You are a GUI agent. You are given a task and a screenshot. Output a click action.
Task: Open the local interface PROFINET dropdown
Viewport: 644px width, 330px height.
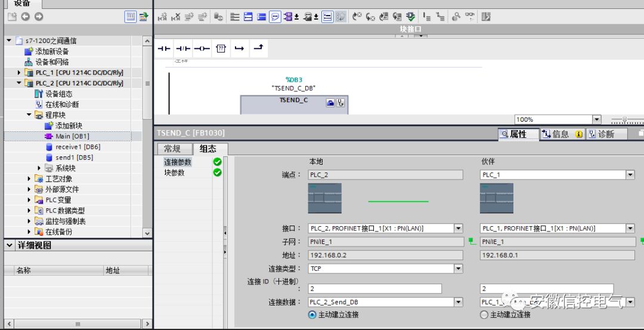(x=459, y=229)
